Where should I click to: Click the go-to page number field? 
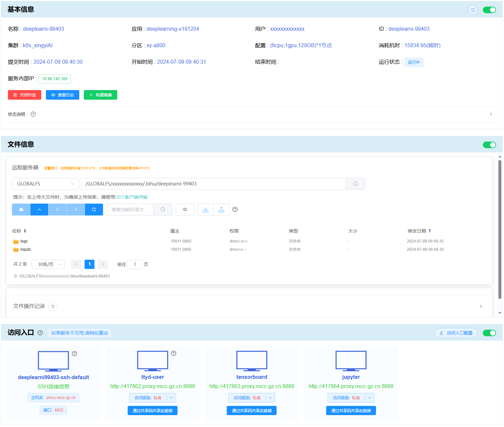click(135, 264)
